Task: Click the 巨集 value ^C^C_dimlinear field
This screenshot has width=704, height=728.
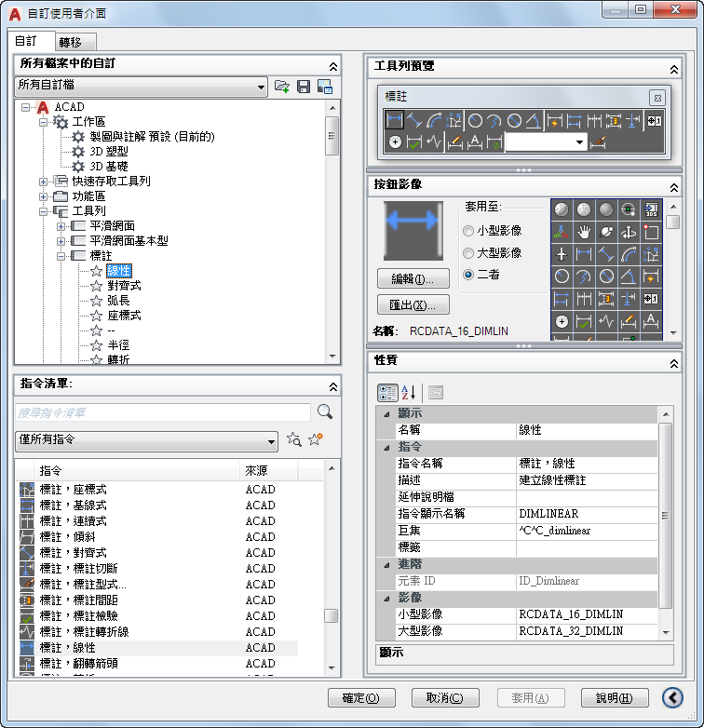Action: point(587,531)
